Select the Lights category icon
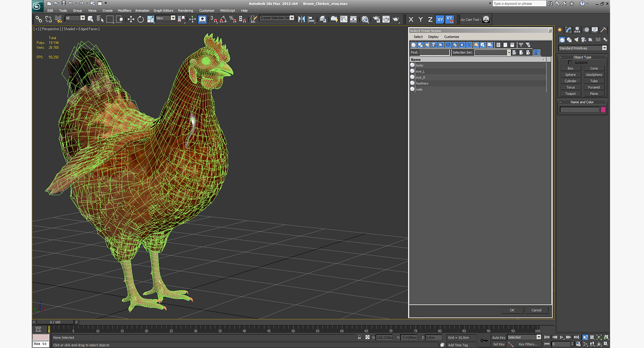The height and width of the screenshot is (348, 644). click(576, 40)
